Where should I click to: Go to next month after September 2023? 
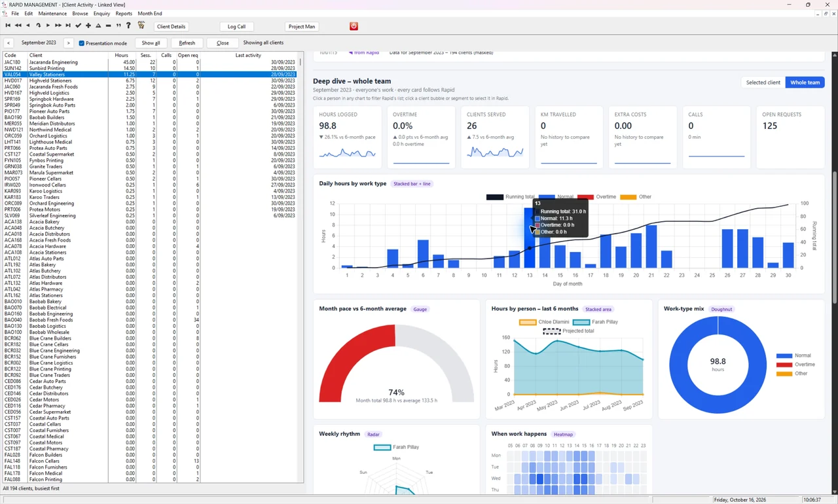point(68,43)
